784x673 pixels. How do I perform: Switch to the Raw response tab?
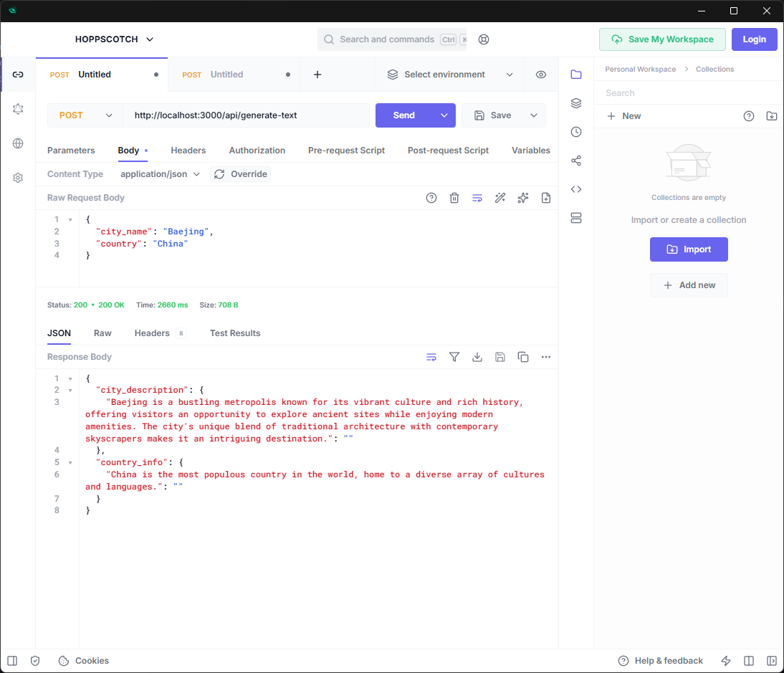(102, 333)
